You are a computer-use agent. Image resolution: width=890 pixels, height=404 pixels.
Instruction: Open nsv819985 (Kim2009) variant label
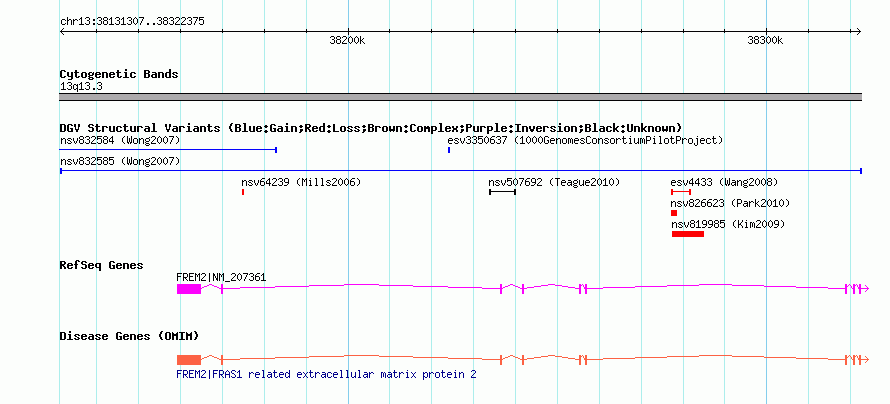pyautogui.click(x=728, y=225)
